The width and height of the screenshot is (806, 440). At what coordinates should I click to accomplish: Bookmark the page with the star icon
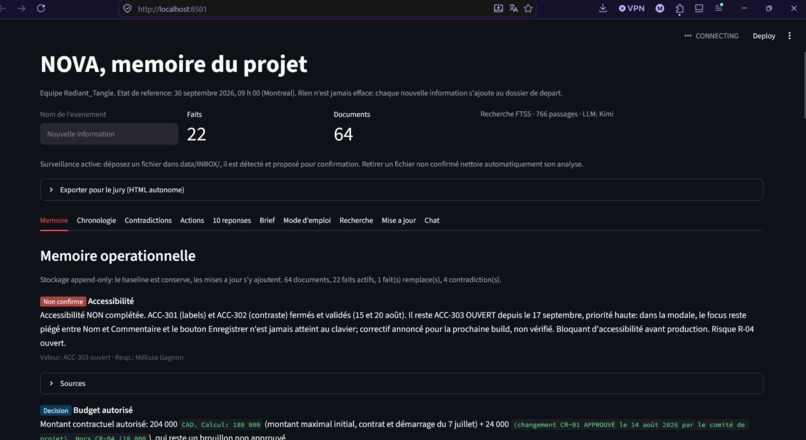528,8
